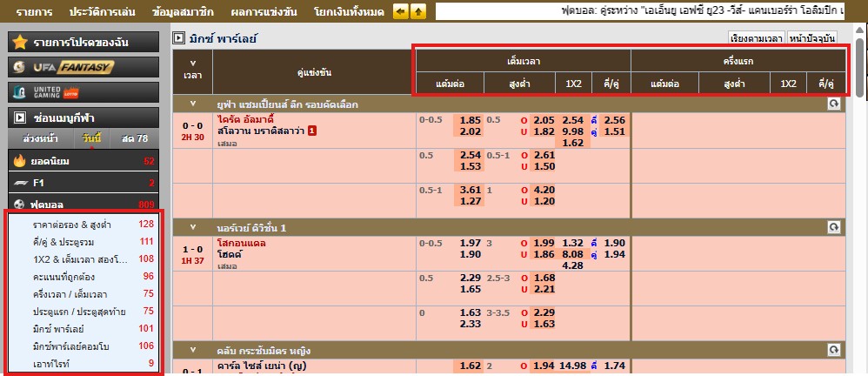Click the หน้าปัจจุบัน button
868x376 pixels.
click(x=811, y=38)
